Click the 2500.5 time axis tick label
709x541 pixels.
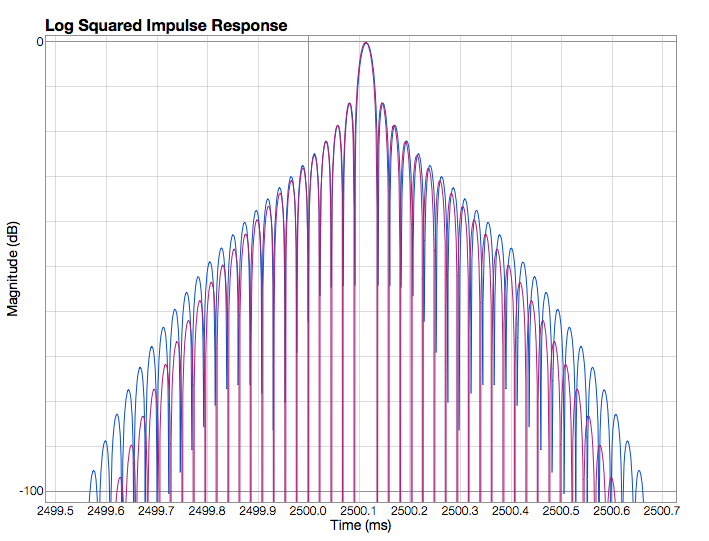[x=561, y=511]
